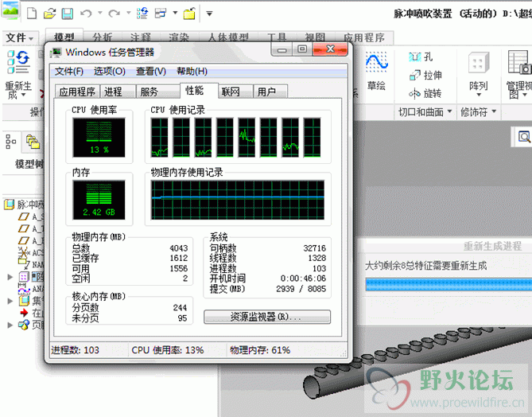532x417 pixels.
Task: Select the 孔 hole tool
Action: tap(421, 57)
